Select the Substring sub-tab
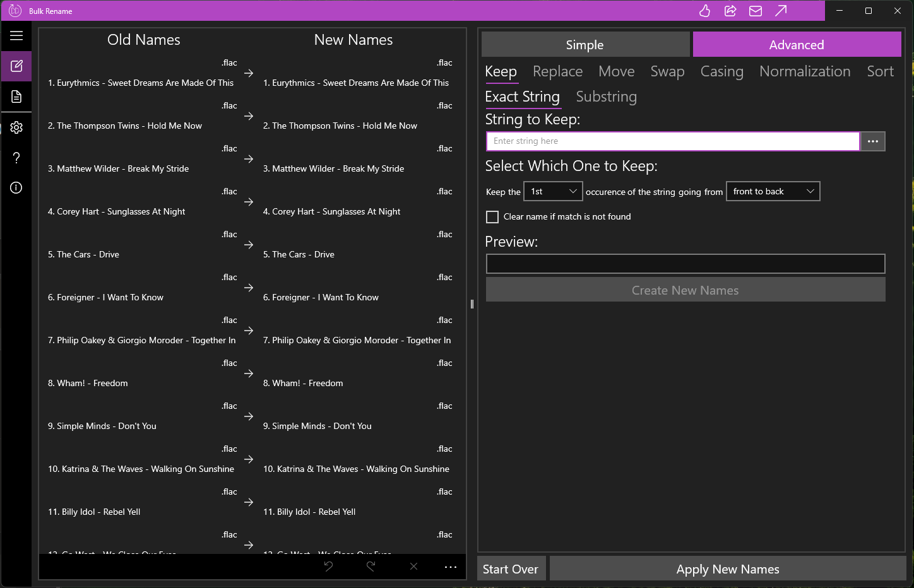Image resolution: width=914 pixels, height=588 pixels. pyautogui.click(x=607, y=97)
